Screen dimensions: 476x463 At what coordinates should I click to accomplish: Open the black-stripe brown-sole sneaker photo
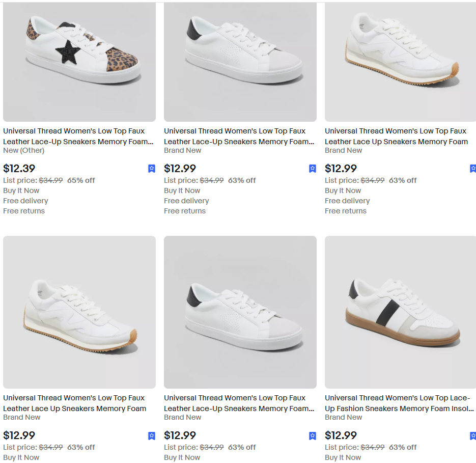coord(400,312)
